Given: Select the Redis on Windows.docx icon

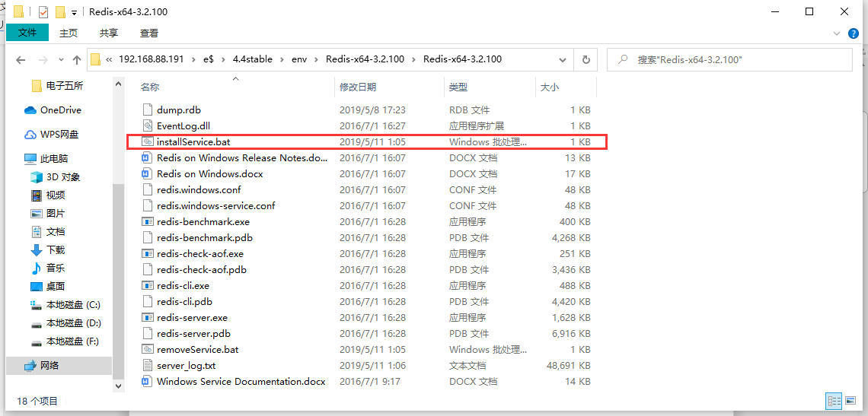Looking at the screenshot, I should coord(147,173).
